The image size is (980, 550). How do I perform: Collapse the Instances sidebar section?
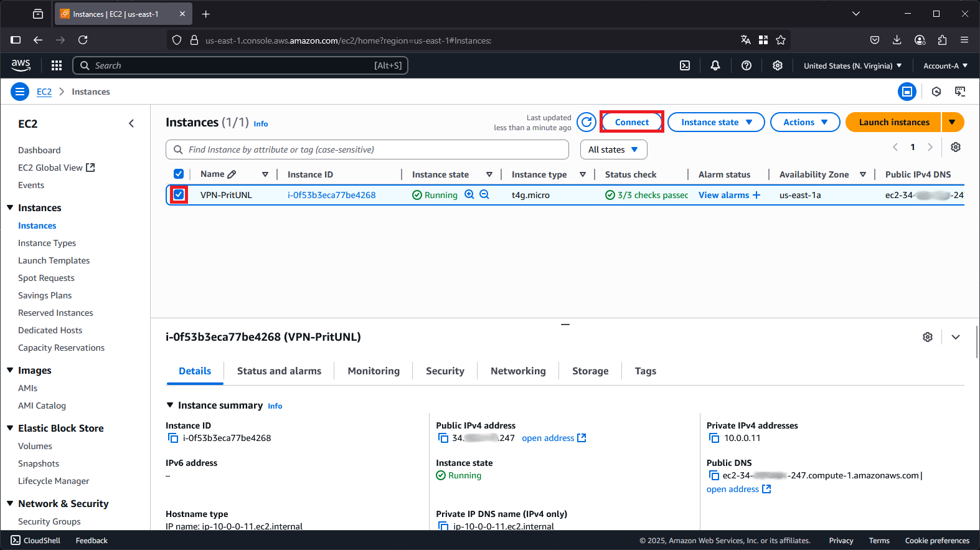pyautogui.click(x=10, y=207)
